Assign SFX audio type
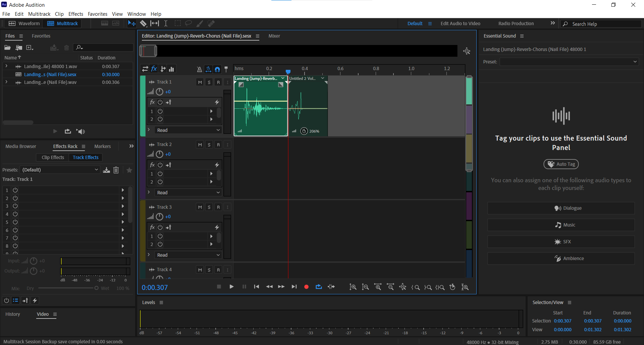The image size is (644, 345). point(561,242)
